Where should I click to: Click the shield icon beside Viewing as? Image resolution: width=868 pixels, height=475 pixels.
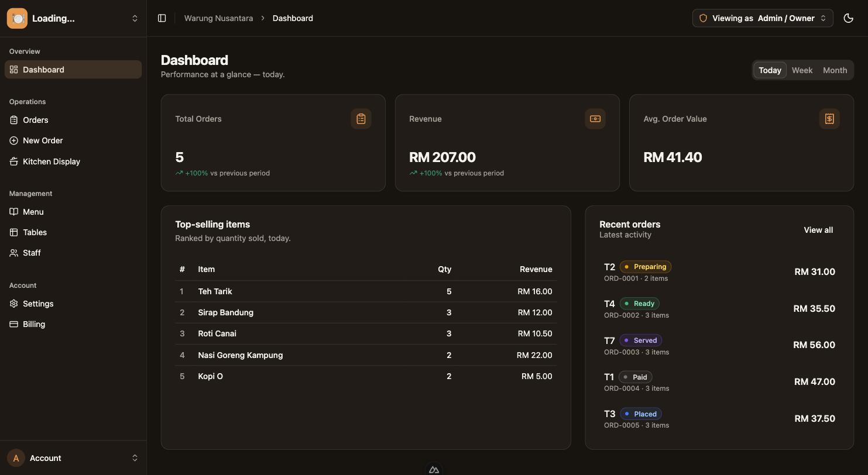(703, 18)
